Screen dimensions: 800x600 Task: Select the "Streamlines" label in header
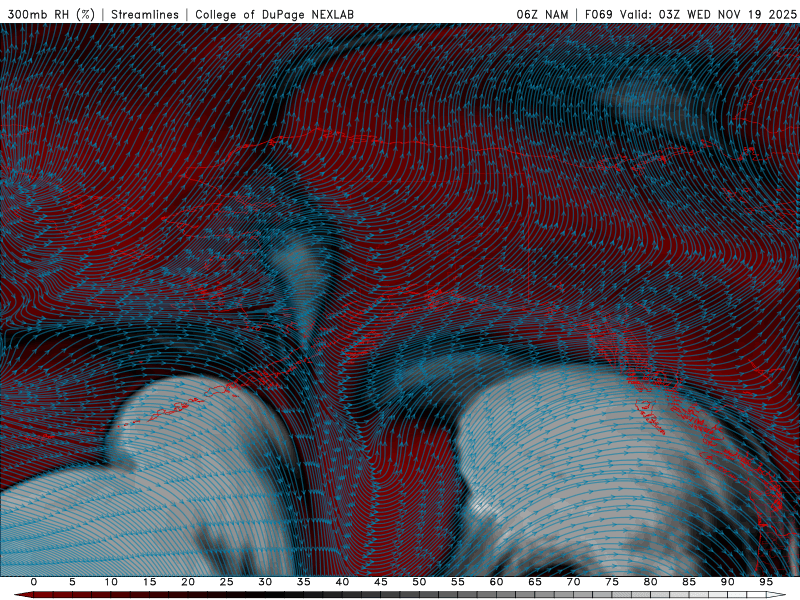145,14
